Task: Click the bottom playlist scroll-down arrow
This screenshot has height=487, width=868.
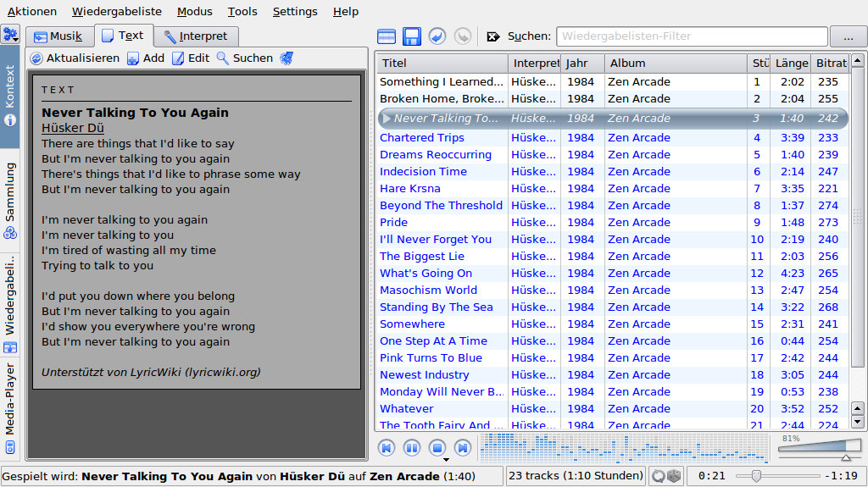Action: pyautogui.click(x=858, y=423)
